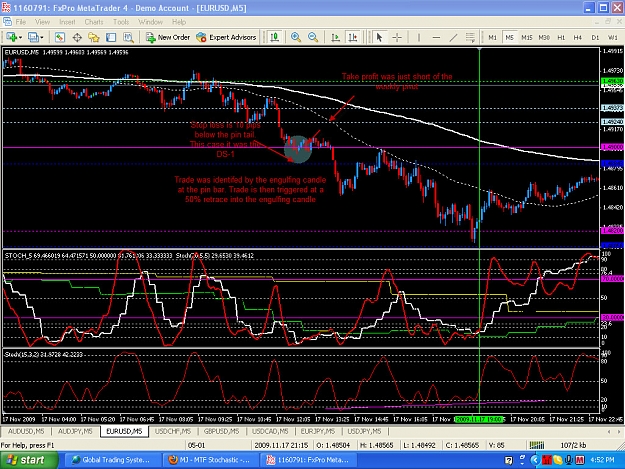The height and width of the screenshot is (469, 625).
Task: Switch to the AUDJPY,M5 chart tab
Action: (x=75, y=431)
